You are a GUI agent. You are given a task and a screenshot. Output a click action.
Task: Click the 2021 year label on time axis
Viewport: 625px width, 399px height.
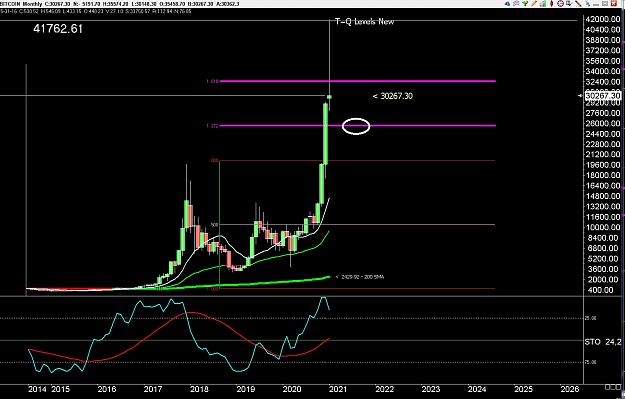tap(338, 389)
